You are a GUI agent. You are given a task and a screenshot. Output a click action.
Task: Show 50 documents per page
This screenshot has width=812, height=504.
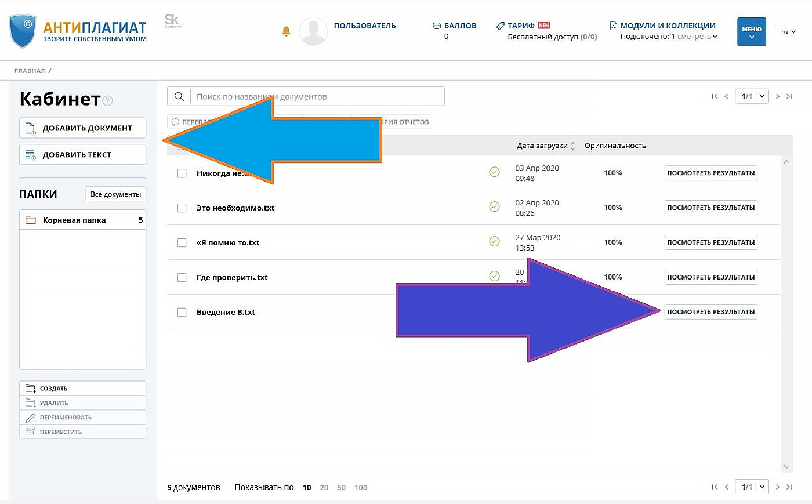(x=341, y=487)
